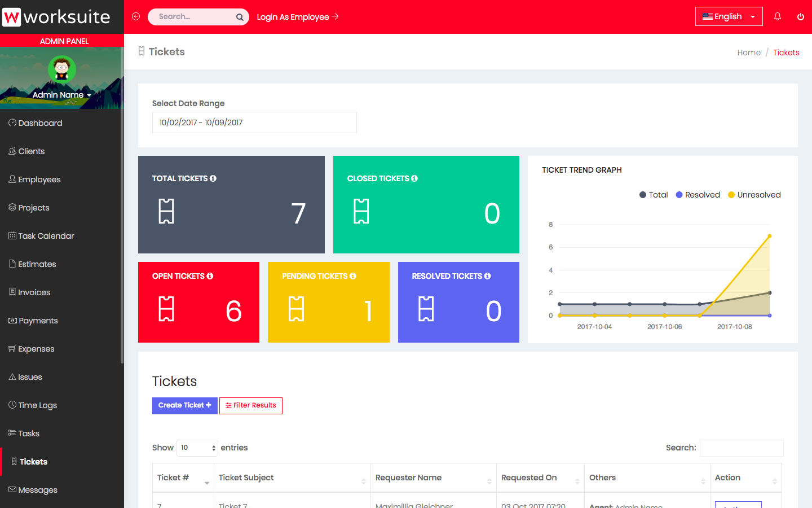Click the Open Tickets info icon
The height and width of the screenshot is (508, 812).
pos(210,276)
